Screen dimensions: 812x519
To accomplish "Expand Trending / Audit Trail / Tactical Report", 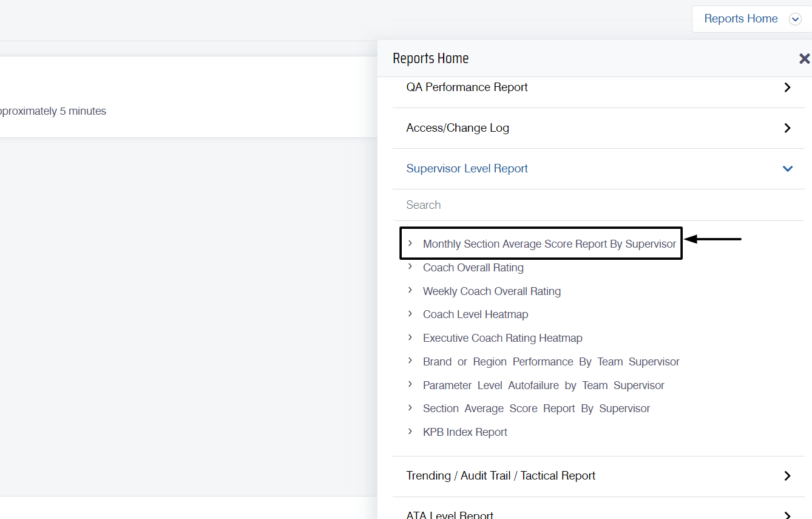I will (x=598, y=476).
